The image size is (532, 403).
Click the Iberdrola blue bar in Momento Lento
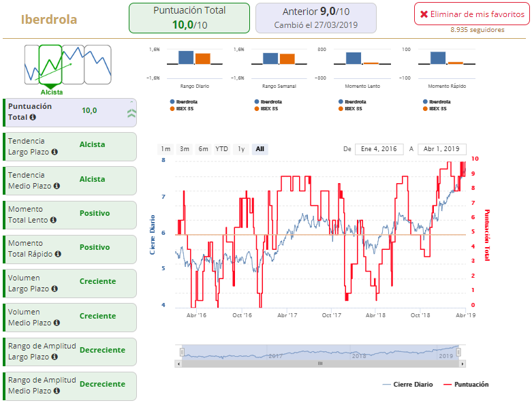[354, 59]
